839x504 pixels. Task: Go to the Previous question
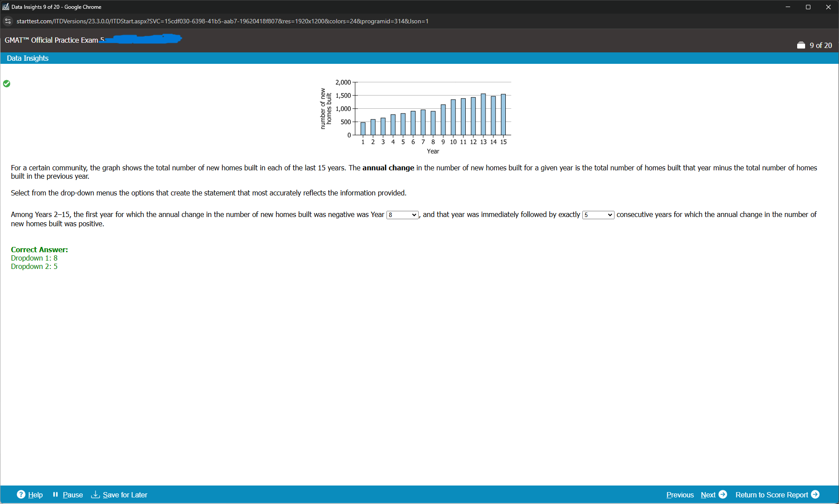(x=680, y=495)
